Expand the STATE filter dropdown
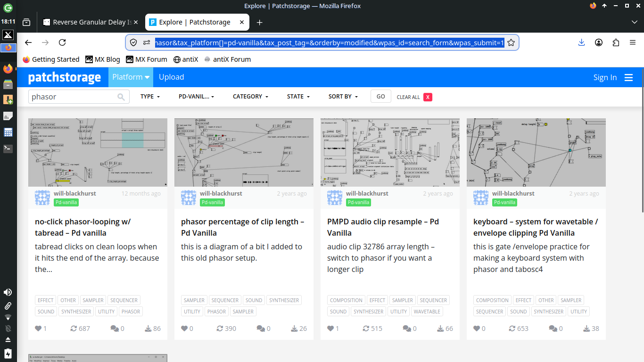Screen dimensions: 644x362 pos(298,97)
